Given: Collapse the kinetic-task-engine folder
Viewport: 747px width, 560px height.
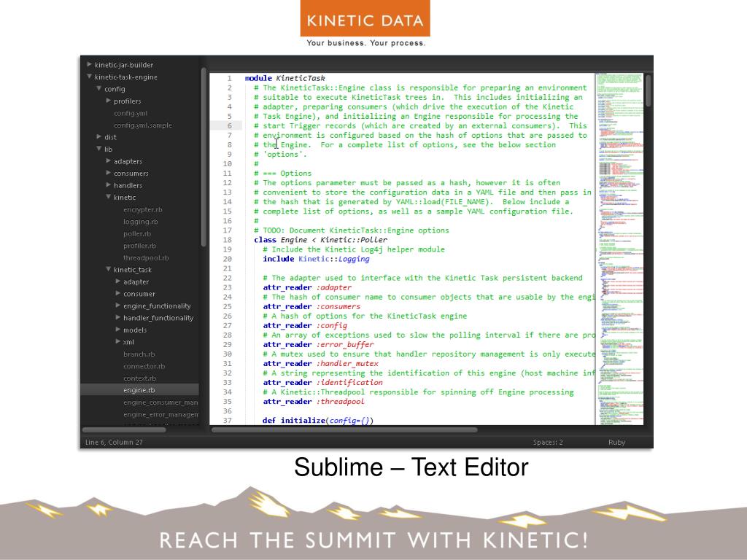Looking at the screenshot, I should pyautogui.click(x=89, y=76).
